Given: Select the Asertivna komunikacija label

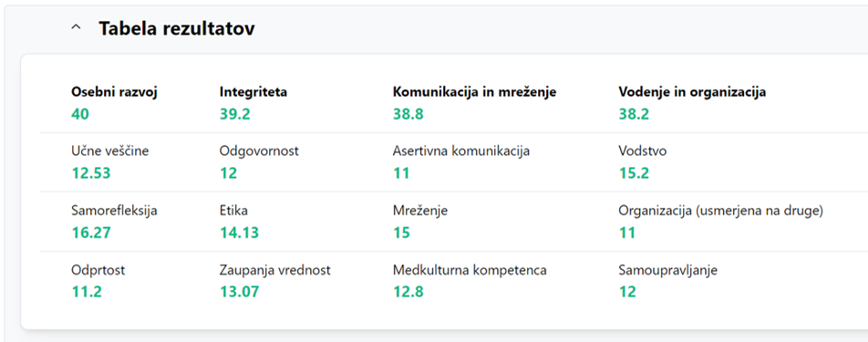Looking at the screenshot, I should point(461,151).
